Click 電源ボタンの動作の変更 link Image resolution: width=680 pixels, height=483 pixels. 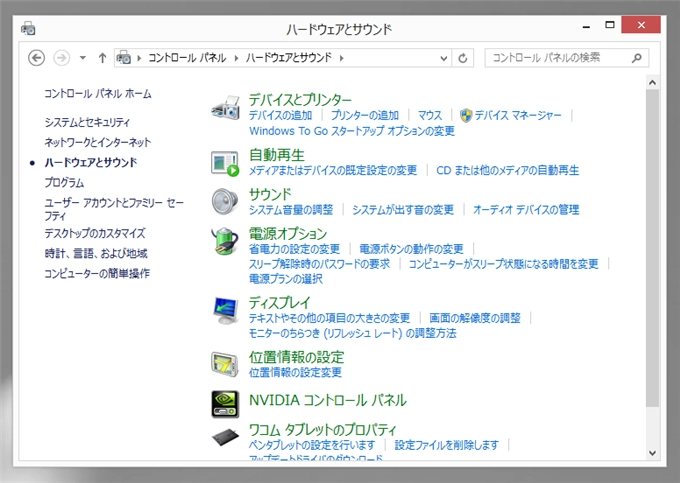[x=412, y=249]
